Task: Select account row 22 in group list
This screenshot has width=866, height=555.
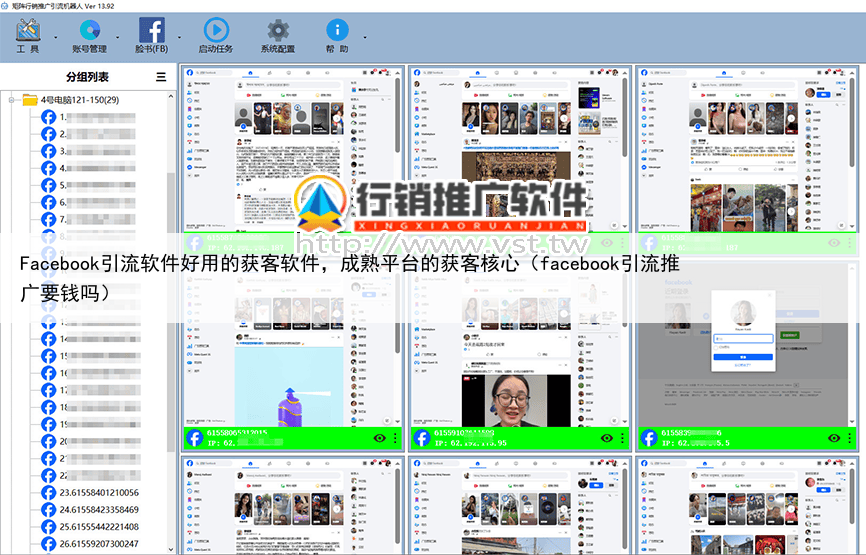Action: point(91,476)
